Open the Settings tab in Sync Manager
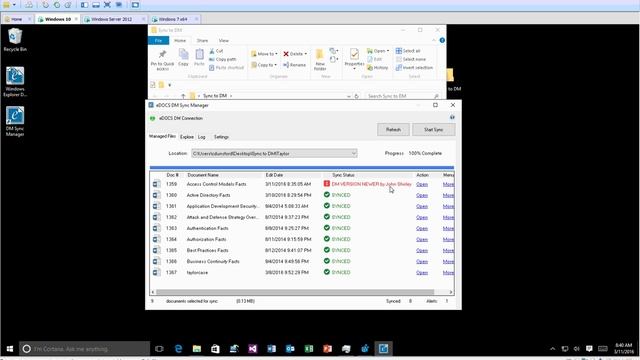640x360 pixels. [x=221, y=137]
